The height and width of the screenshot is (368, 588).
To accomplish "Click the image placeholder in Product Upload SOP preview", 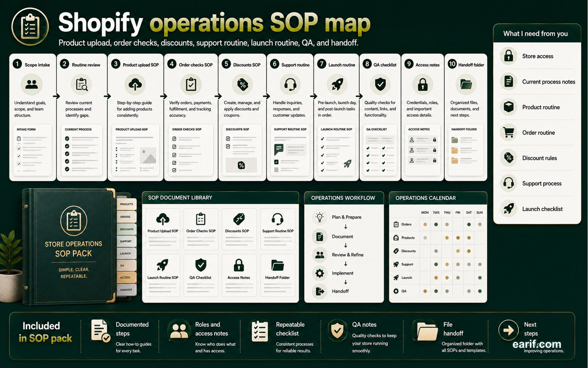I will [148, 155].
